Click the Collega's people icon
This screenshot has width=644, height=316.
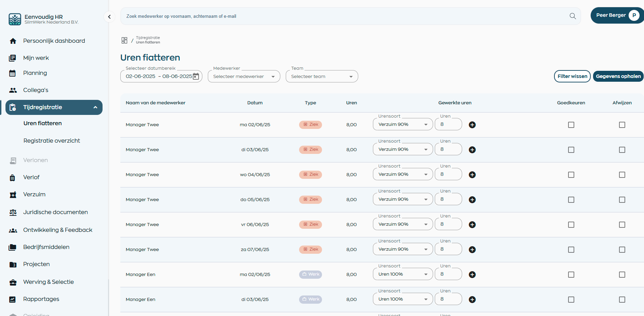pyautogui.click(x=13, y=90)
